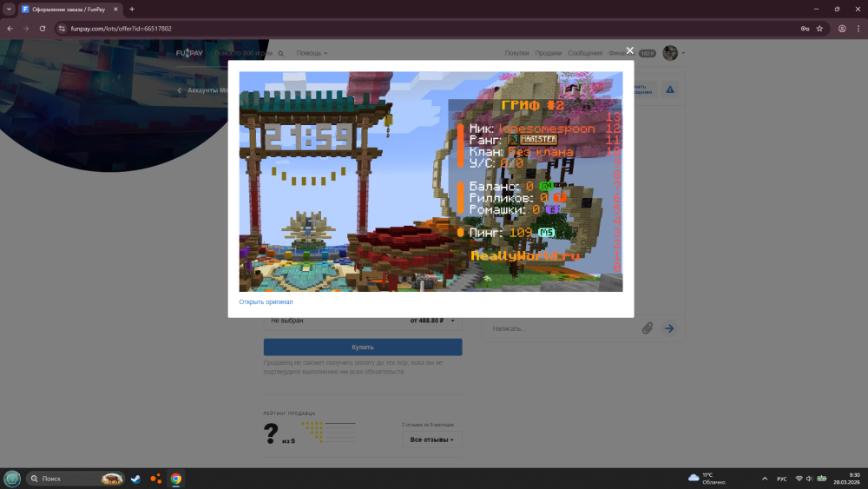Reload the page with the refresh icon
Viewport: 868px width, 489px height.
[x=42, y=29]
